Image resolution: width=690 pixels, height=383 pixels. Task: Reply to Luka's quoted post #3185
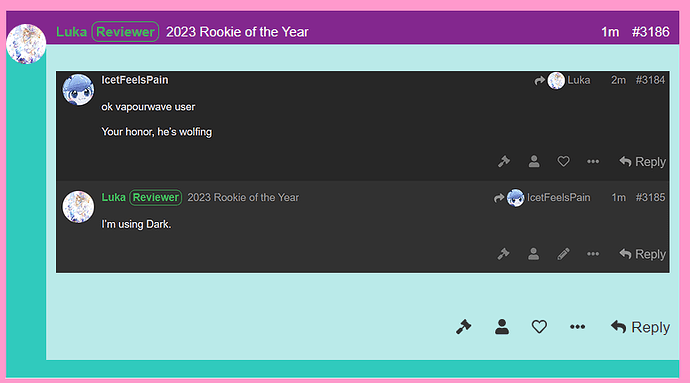click(x=642, y=254)
